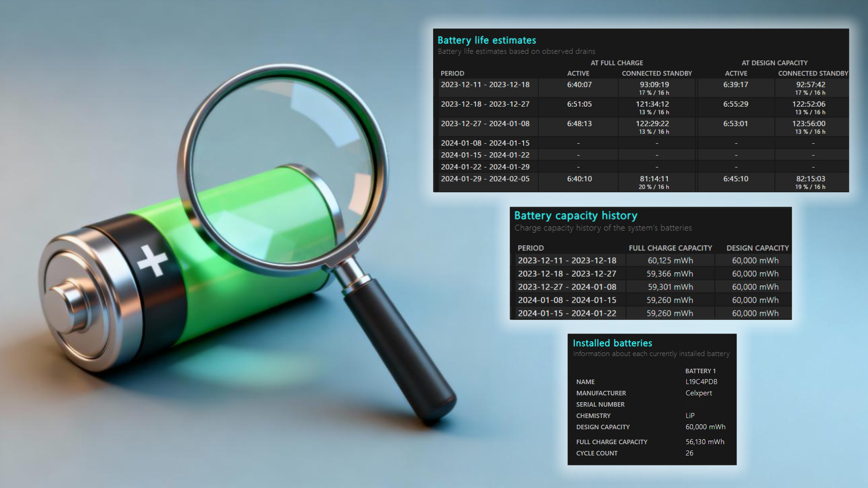
Task: Select 2024-01-15 - 2024-01-22 in capacity history
Action: pyautogui.click(x=567, y=313)
